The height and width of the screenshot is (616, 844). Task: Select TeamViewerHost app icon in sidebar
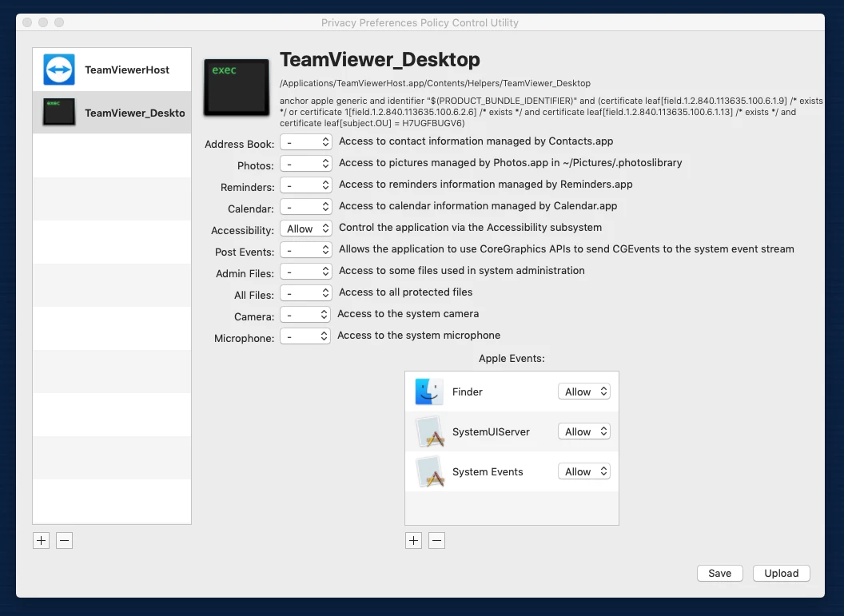(x=58, y=70)
